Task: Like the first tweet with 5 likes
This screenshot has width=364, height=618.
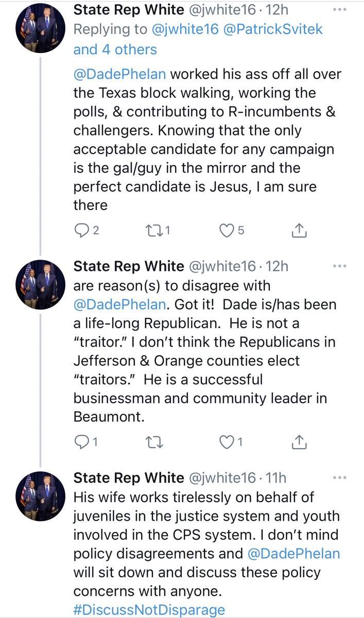Action: point(227,231)
